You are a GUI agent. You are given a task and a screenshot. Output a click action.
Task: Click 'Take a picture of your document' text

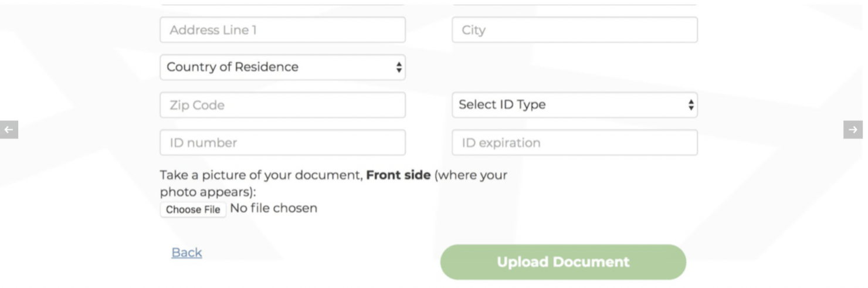coord(260,175)
